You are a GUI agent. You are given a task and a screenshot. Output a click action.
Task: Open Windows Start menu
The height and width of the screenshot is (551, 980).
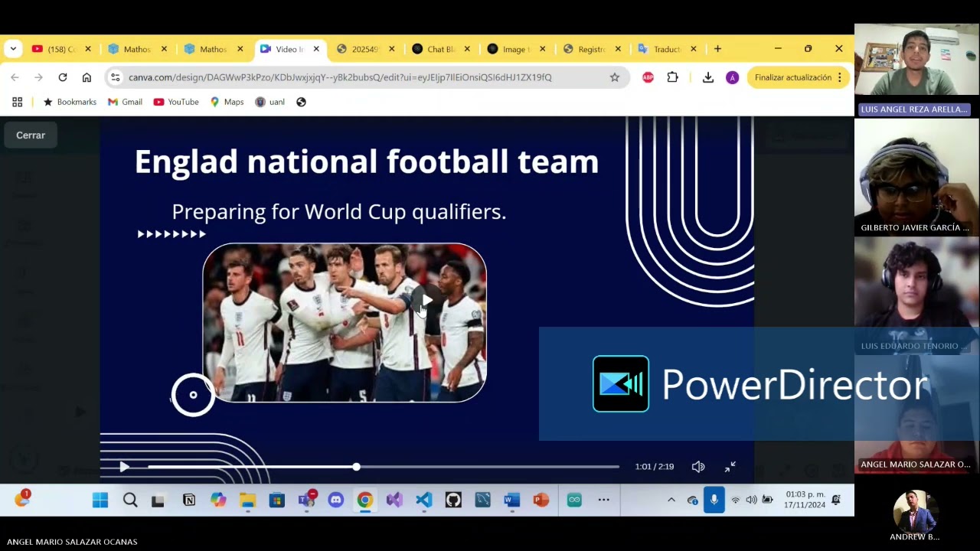[x=100, y=500]
